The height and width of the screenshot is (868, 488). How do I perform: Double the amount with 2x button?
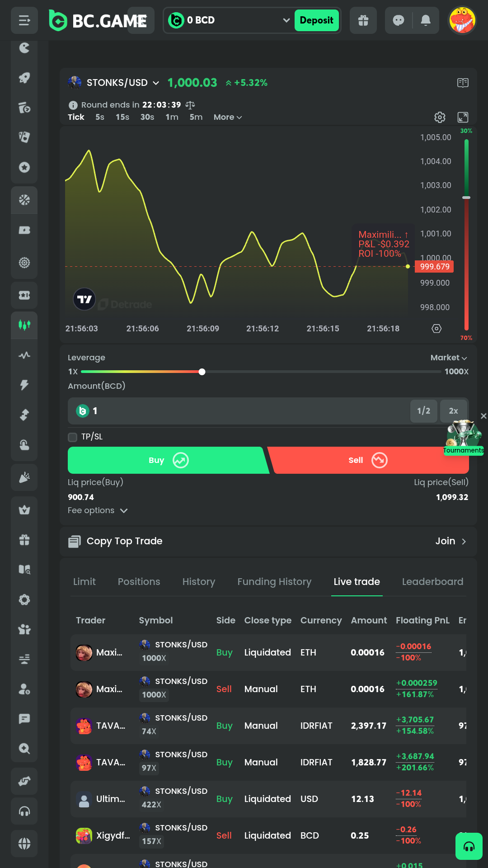click(x=454, y=411)
